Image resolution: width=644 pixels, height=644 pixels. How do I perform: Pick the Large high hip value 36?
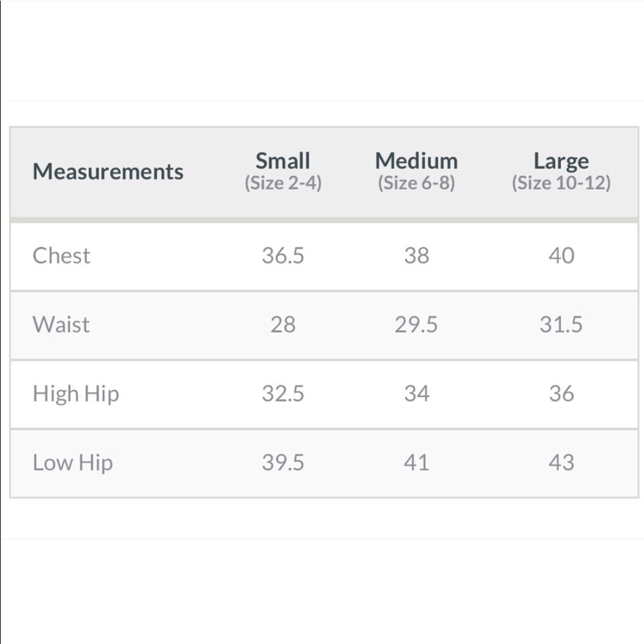pos(561,393)
